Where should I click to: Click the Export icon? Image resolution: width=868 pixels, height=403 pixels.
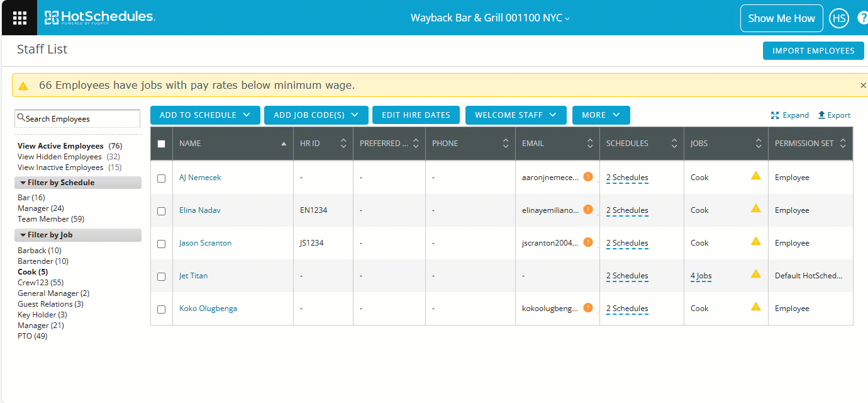point(834,115)
